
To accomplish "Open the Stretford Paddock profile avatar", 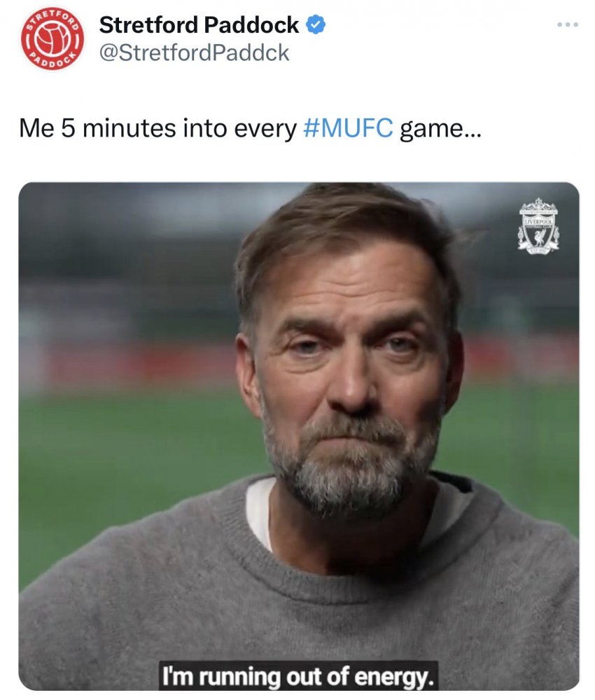I will [x=52, y=38].
